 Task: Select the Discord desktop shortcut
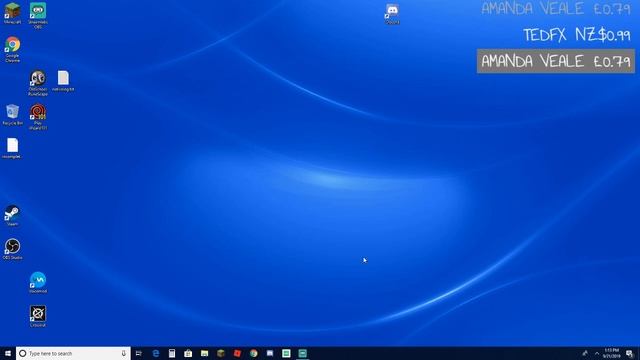coord(392,14)
